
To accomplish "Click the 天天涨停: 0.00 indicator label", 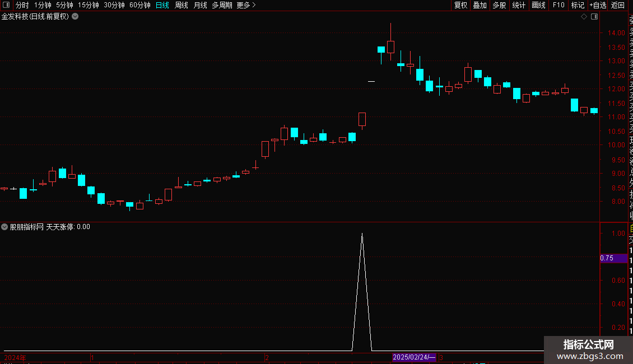I will pyautogui.click(x=68, y=227).
